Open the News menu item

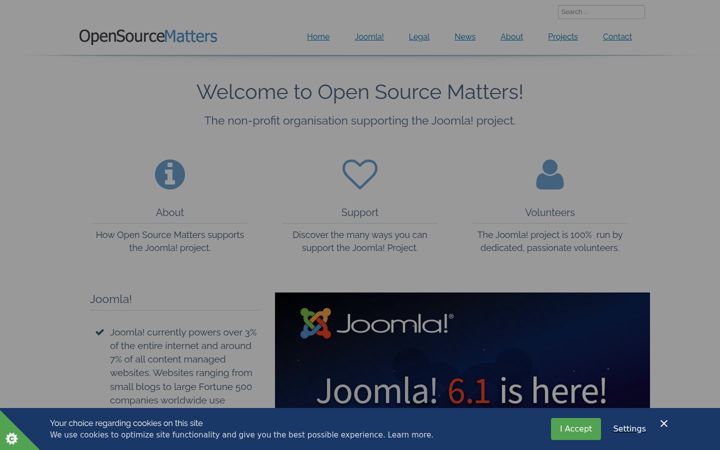pyautogui.click(x=465, y=37)
